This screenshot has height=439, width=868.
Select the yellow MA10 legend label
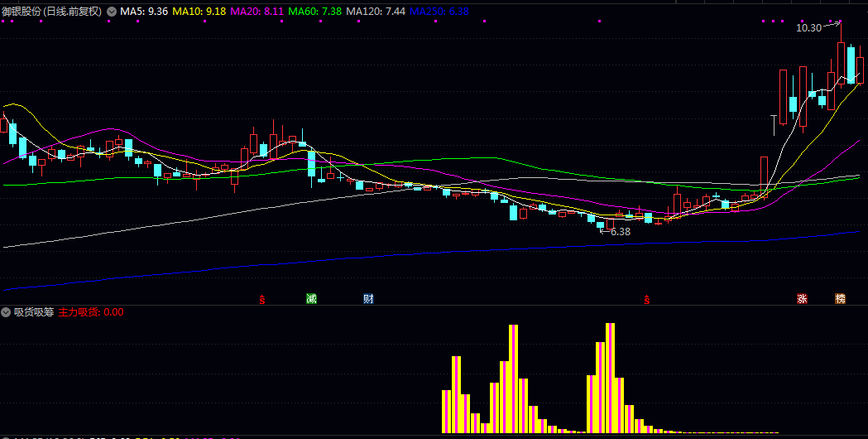tap(199, 12)
